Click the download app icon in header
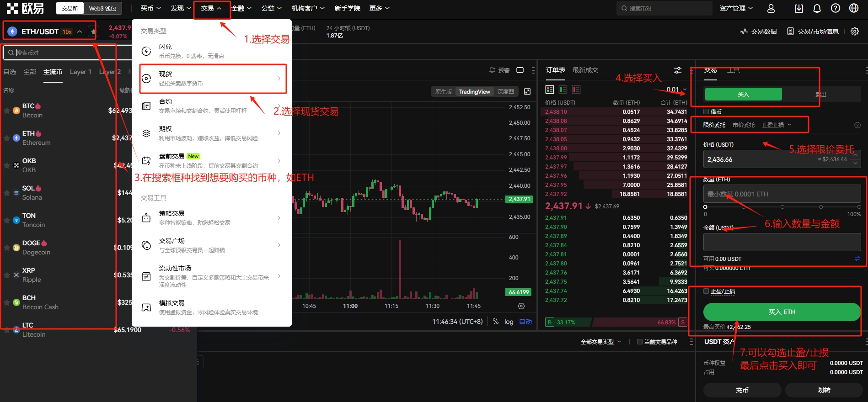The height and width of the screenshot is (402, 868). [x=798, y=8]
